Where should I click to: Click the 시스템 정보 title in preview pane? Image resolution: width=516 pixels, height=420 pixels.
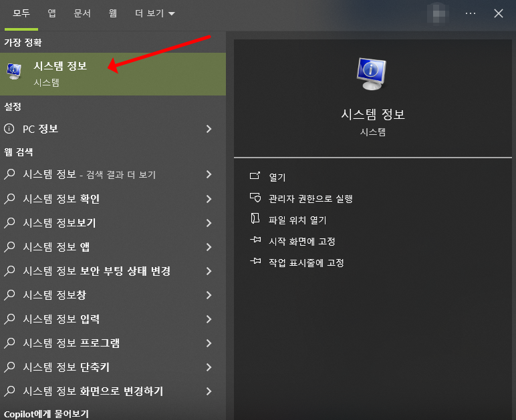pos(372,114)
